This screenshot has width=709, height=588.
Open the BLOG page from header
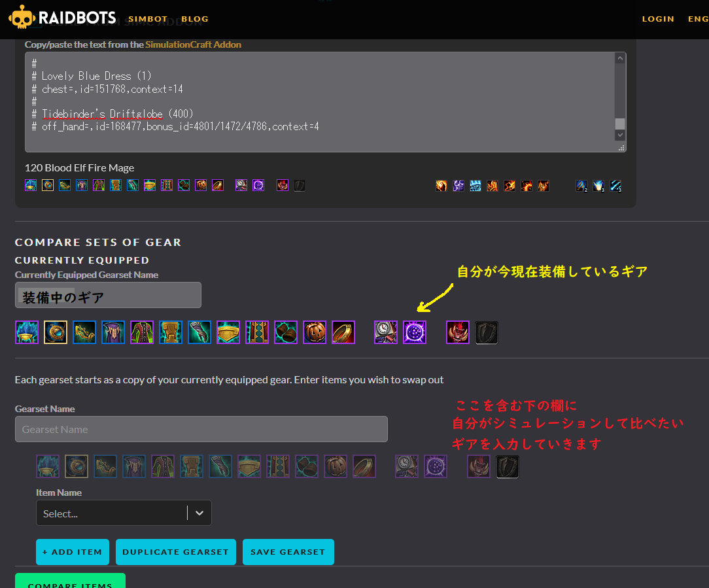(x=195, y=19)
